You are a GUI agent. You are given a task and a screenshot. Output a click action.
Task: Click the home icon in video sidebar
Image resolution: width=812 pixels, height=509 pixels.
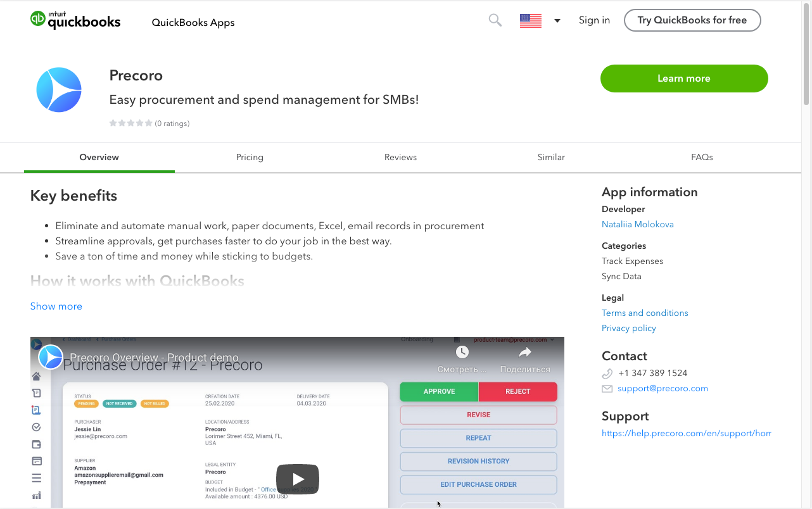(37, 376)
